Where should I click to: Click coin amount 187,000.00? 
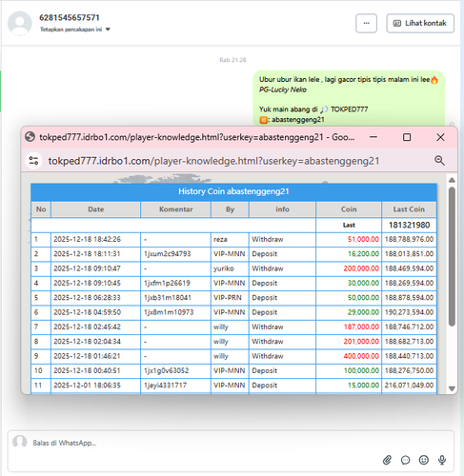click(x=361, y=327)
